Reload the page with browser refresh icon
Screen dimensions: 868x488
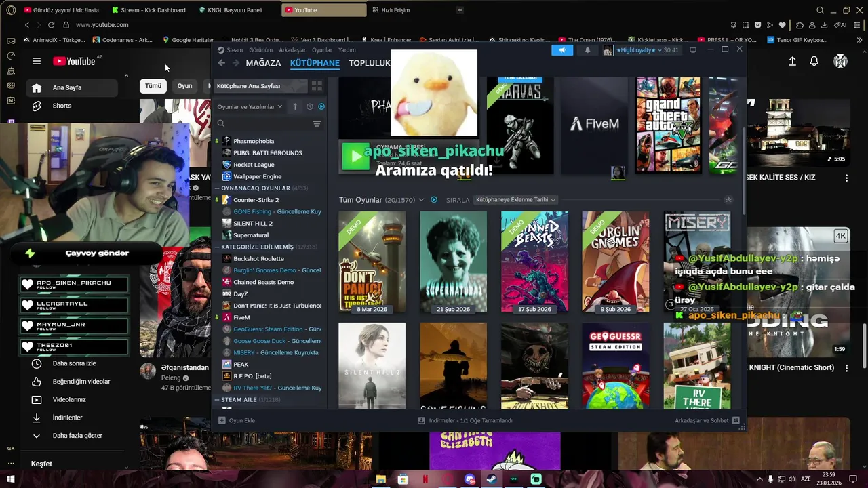[x=51, y=25]
